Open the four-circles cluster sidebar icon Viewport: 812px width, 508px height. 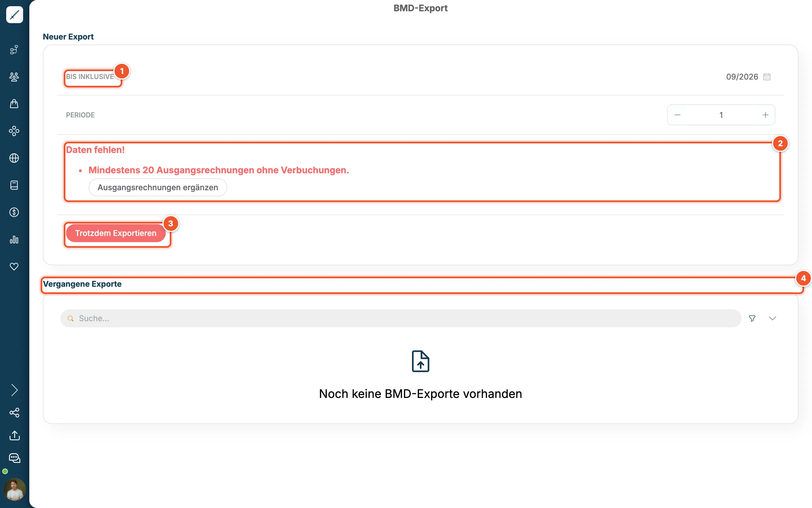14,131
